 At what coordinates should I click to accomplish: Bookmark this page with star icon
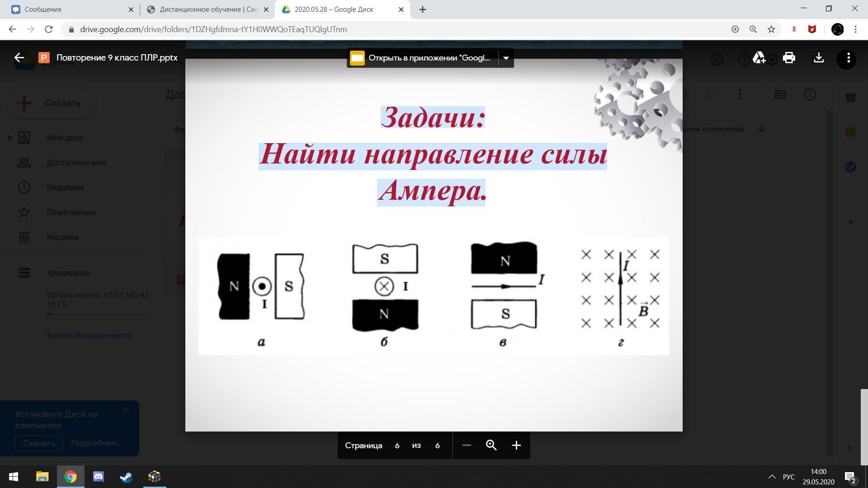[x=771, y=29]
